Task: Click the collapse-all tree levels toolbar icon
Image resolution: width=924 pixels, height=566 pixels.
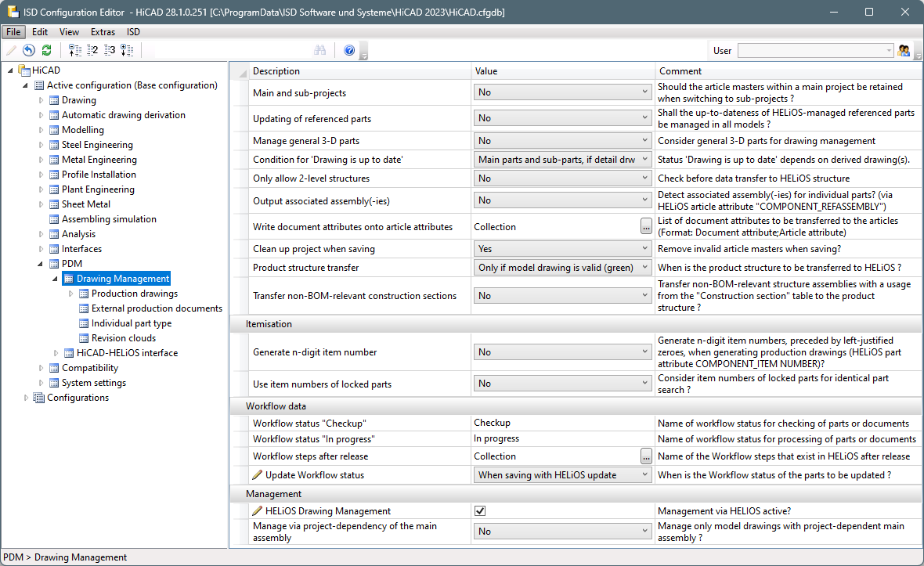Action: click(75, 50)
